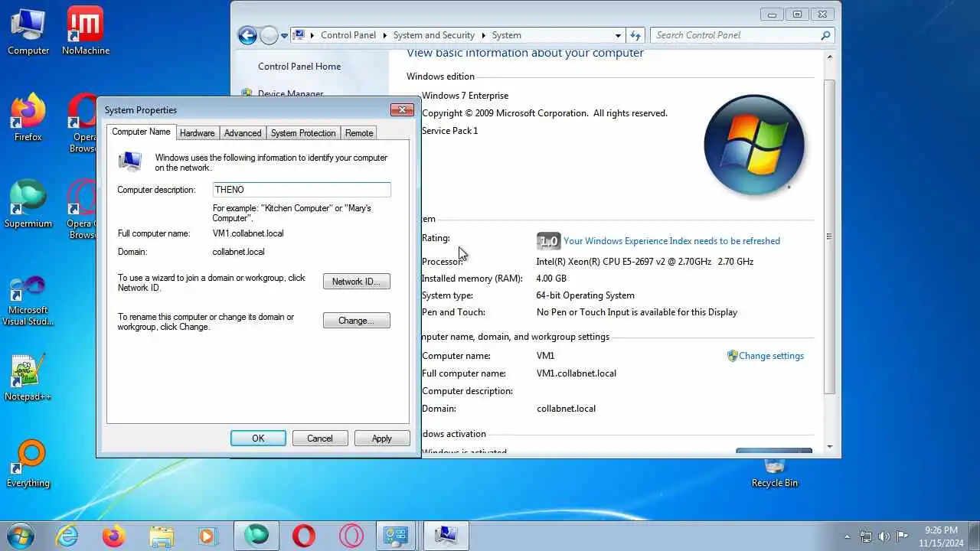The image size is (980, 551).
Task: Click the VM1.collabnet.local full computer name in dialog
Action: [248, 233]
